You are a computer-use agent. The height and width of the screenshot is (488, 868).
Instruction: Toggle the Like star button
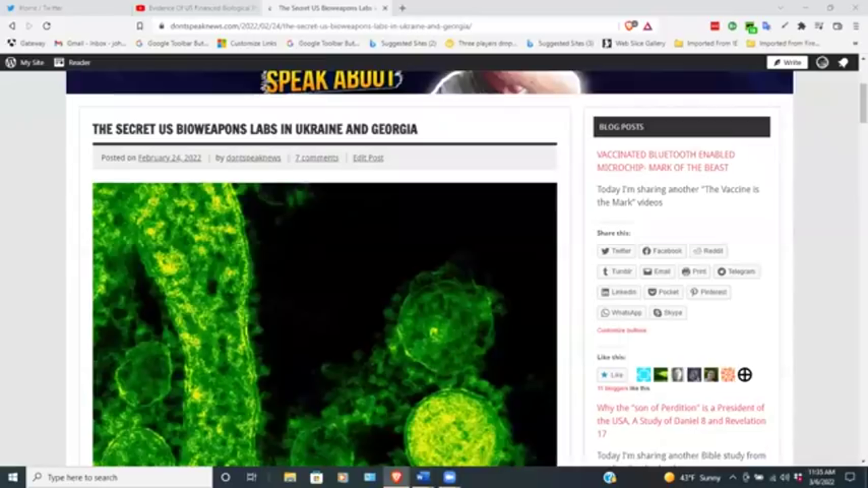(x=612, y=375)
